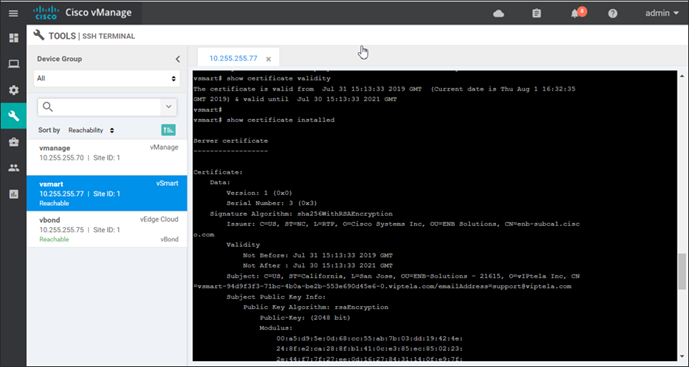
Task: Click the SSH TERMINAL breadcrumb text
Action: [x=109, y=36]
